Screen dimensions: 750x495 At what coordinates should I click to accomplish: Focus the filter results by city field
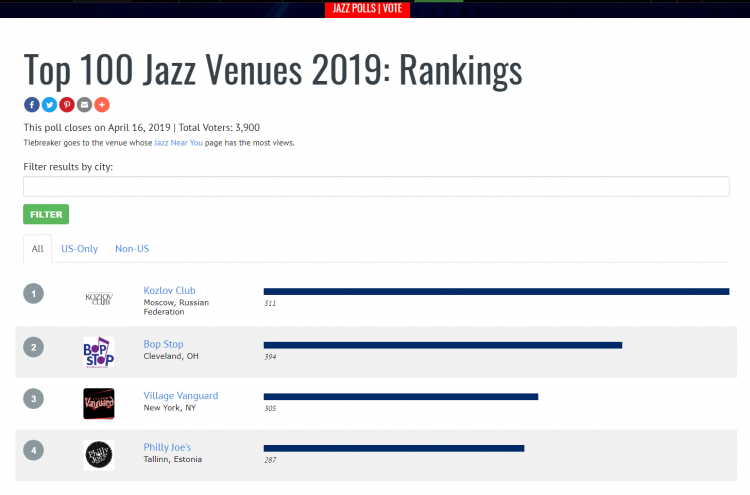click(x=376, y=187)
